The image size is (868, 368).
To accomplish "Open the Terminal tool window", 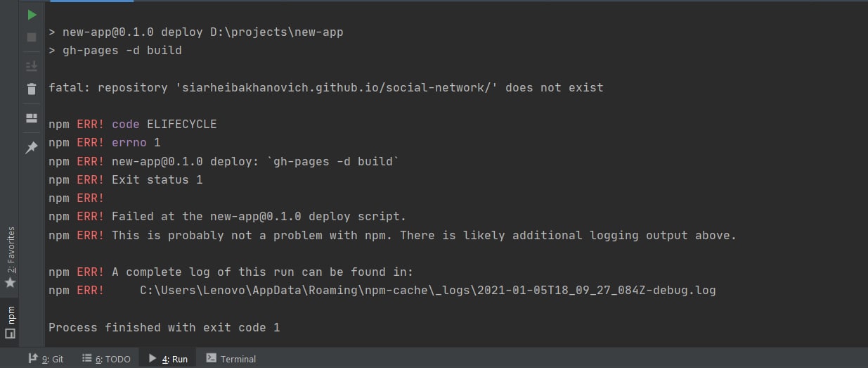I will 231,359.
